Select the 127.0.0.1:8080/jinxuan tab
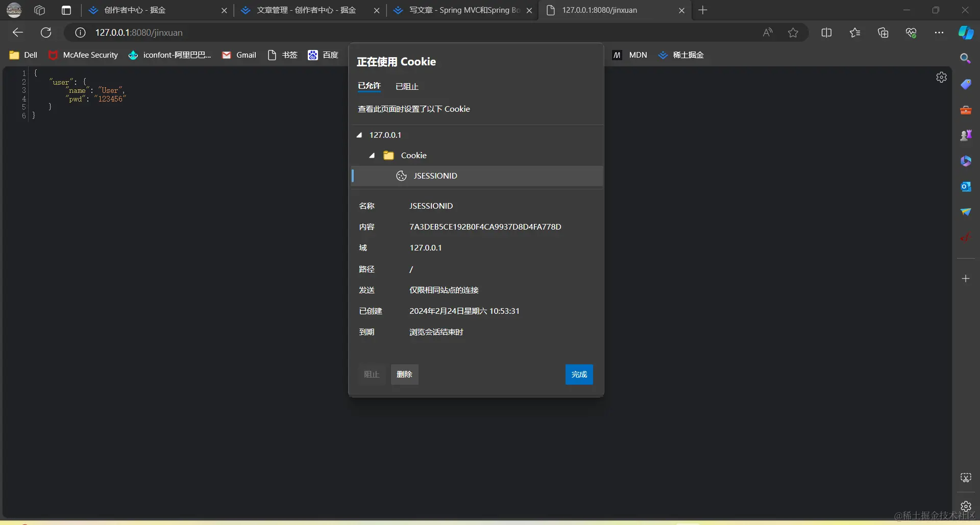The image size is (980, 525). pyautogui.click(x=615, y=10)
